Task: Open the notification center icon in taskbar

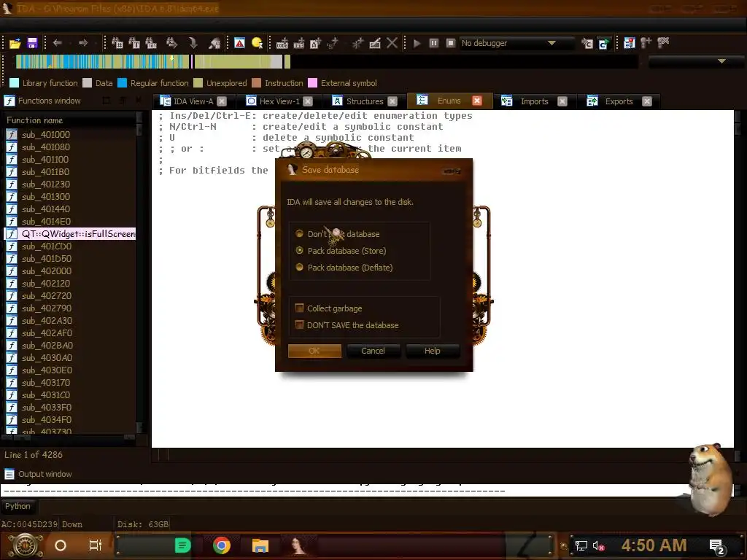Action: tap(718, 547)
